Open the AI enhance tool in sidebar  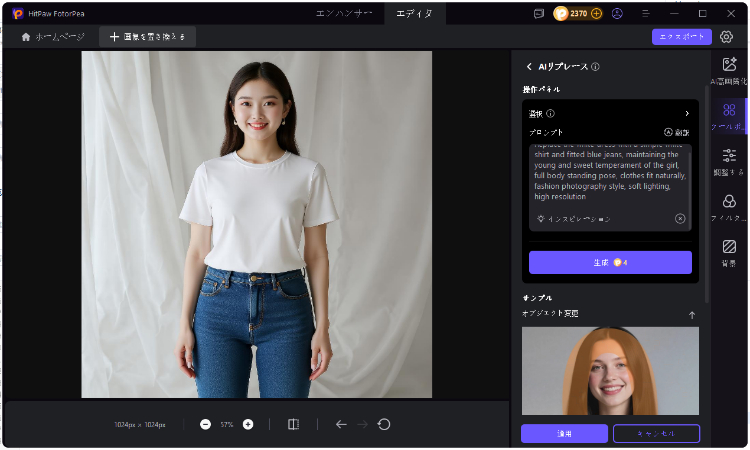pos(729,70)
